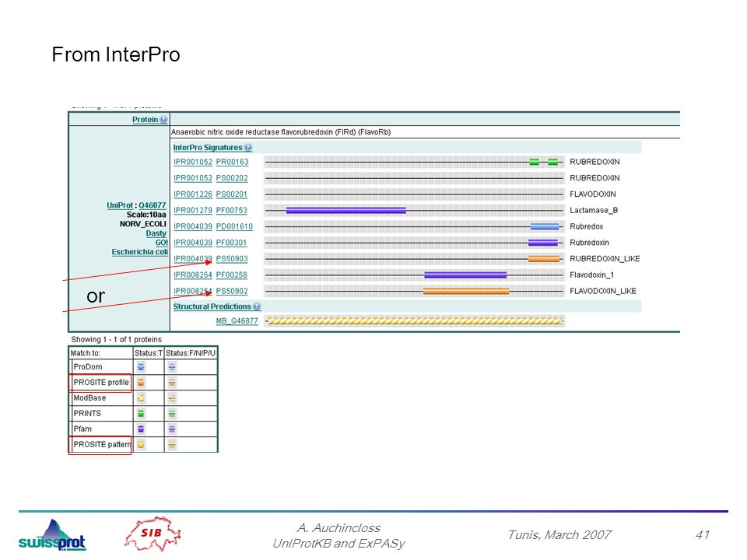Click help icon beside InterPro Signatures

[247, 148]
